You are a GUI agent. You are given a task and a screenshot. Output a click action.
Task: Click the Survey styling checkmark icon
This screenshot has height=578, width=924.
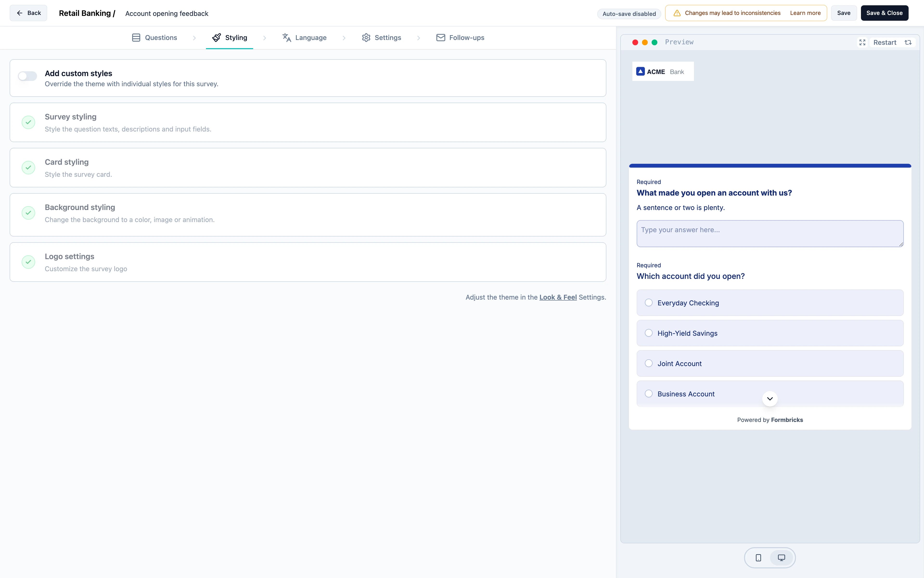coord(28,122)
